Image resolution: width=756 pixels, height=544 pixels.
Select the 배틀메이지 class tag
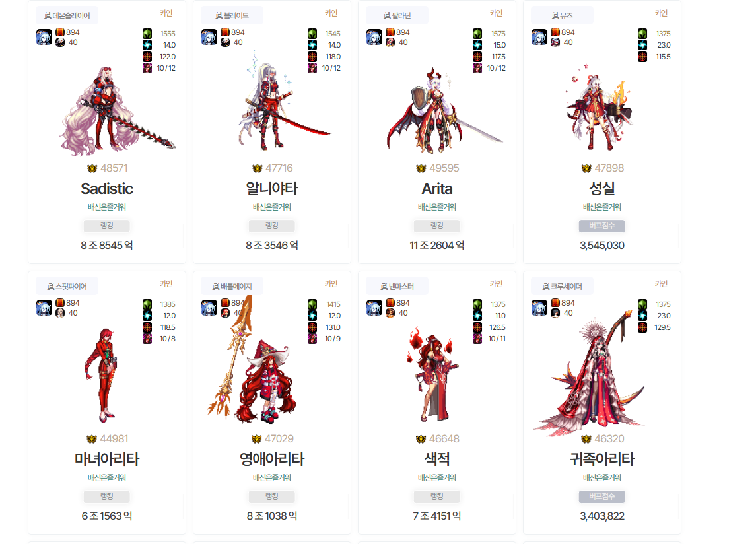click(x=232, y=286)
